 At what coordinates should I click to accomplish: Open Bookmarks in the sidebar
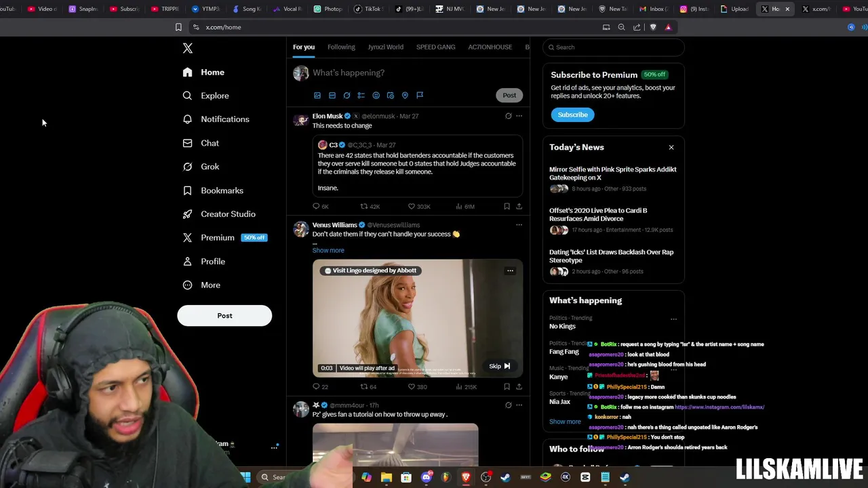(x=213, y=190)
